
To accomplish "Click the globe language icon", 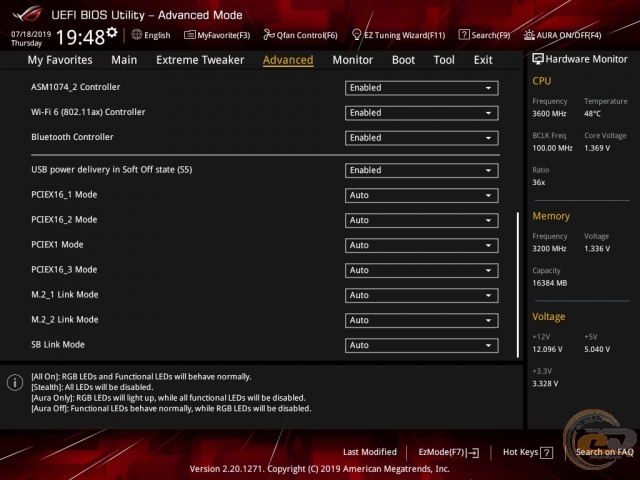I will 137,35.
